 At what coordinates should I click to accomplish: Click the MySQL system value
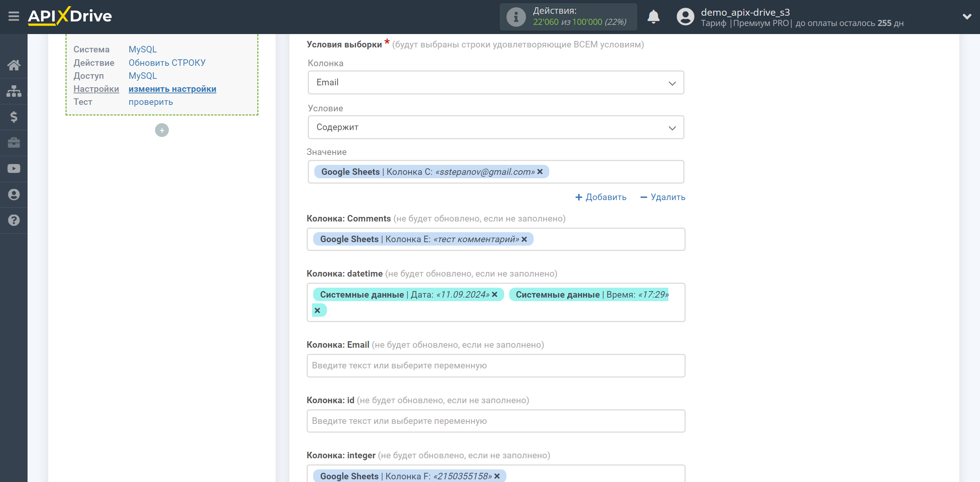point(143,49)
